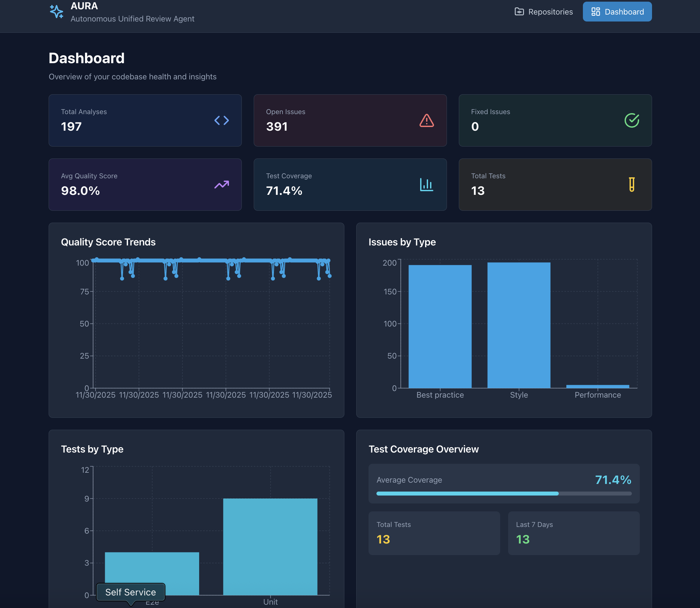Click the Unit bar in Tests by Type

coord(270,546)
